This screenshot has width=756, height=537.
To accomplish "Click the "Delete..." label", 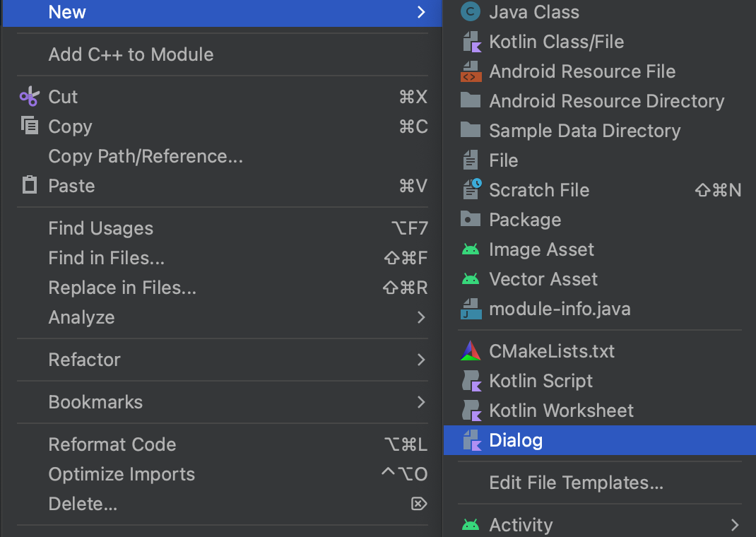I will coord(83,504).
